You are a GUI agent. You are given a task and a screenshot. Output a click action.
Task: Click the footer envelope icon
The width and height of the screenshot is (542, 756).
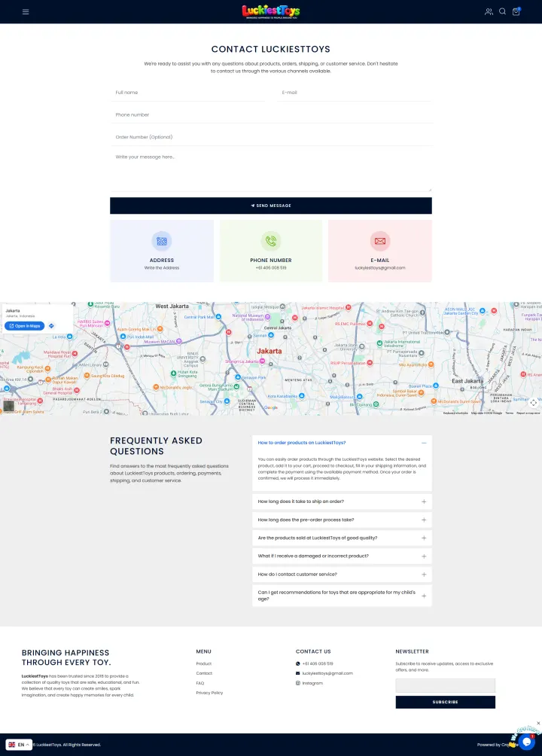298,674
